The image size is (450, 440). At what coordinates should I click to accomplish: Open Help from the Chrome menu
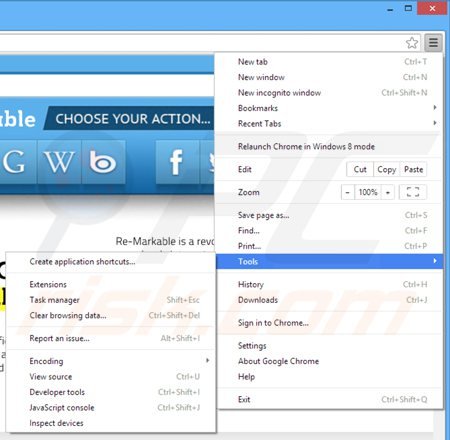click(x=329, y=377)
